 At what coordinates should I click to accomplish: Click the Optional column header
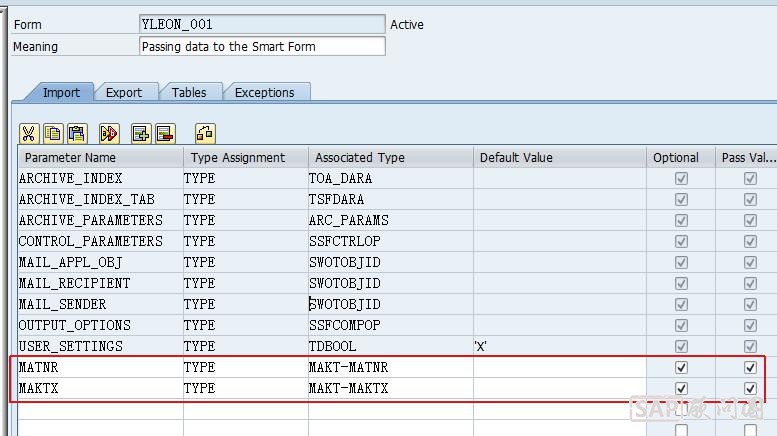(x=681, y=158)
